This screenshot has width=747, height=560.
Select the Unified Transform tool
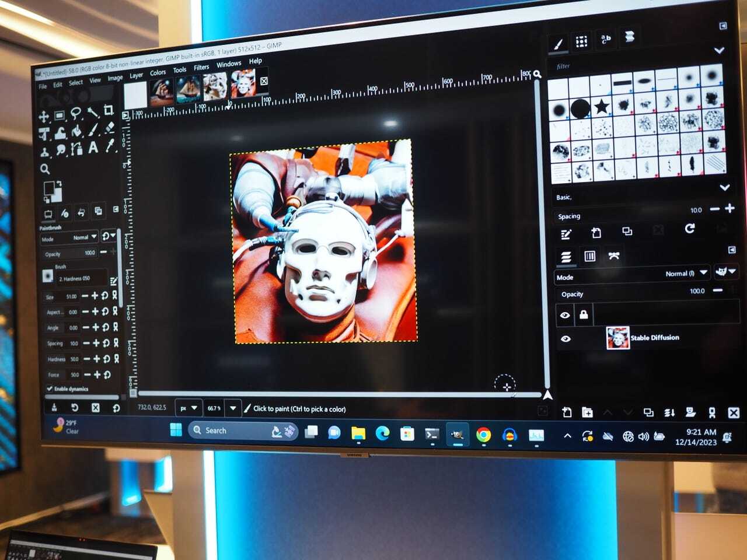click(x=44, y=135)
